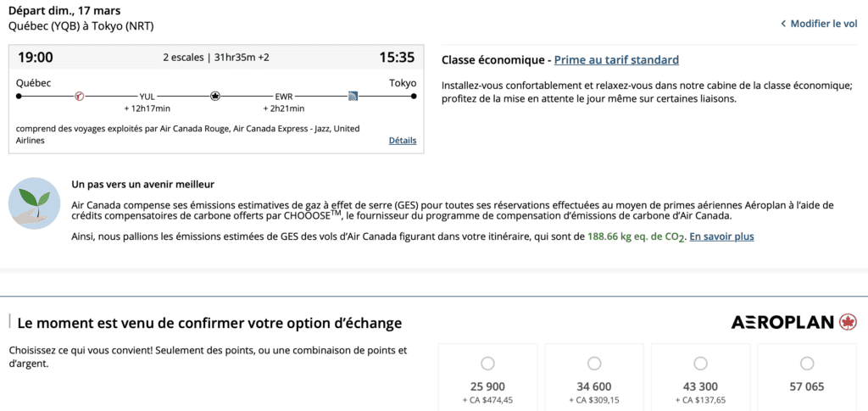The image size is (868, 411).
Task: Click the Air Canada Rouge airline icon
Action: (80, 96)
